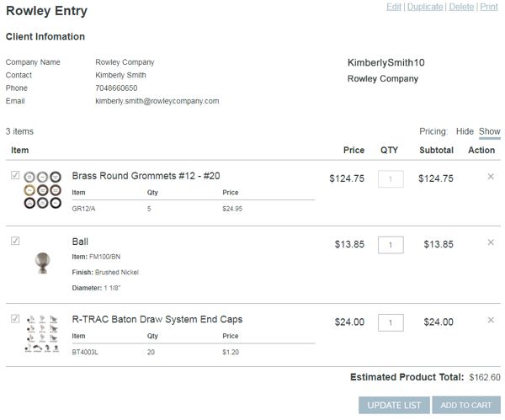Focus the Ball quantity input field
This screenshot has width=505, height=420.
coord(391,245)
